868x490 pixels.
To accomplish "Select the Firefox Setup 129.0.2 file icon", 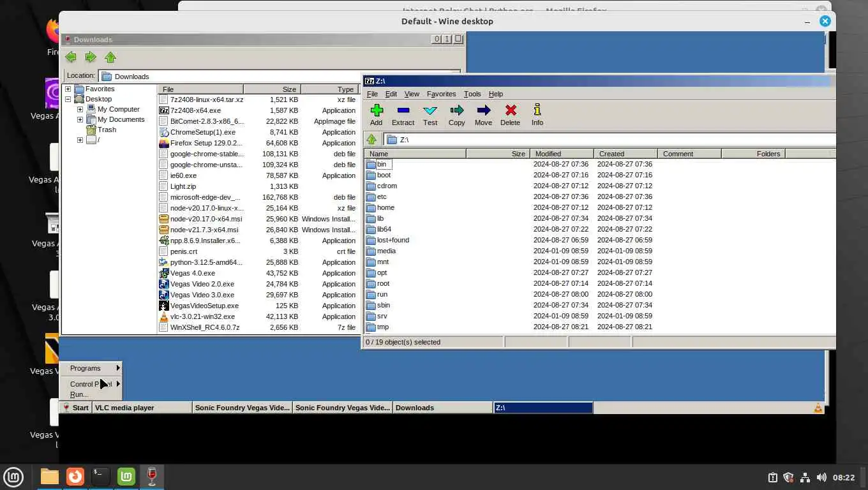I will click(164, 143).
